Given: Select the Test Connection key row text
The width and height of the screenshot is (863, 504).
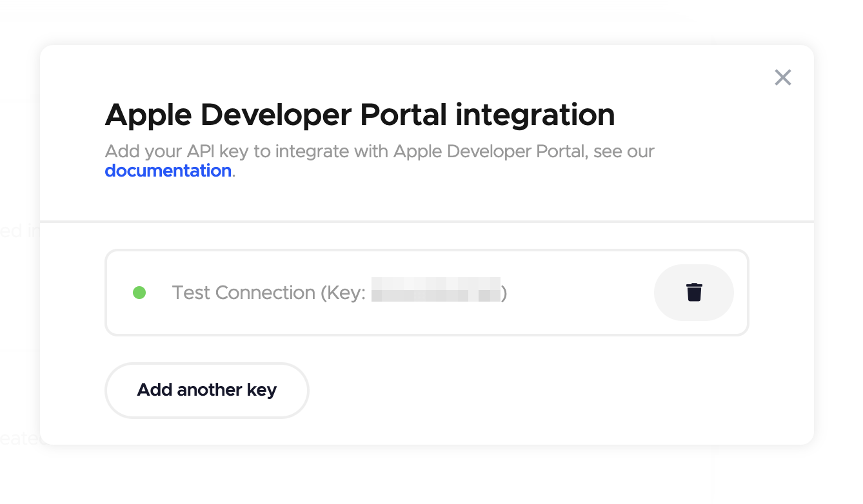Looking at the screenshot, I should [x=339, y=293].
